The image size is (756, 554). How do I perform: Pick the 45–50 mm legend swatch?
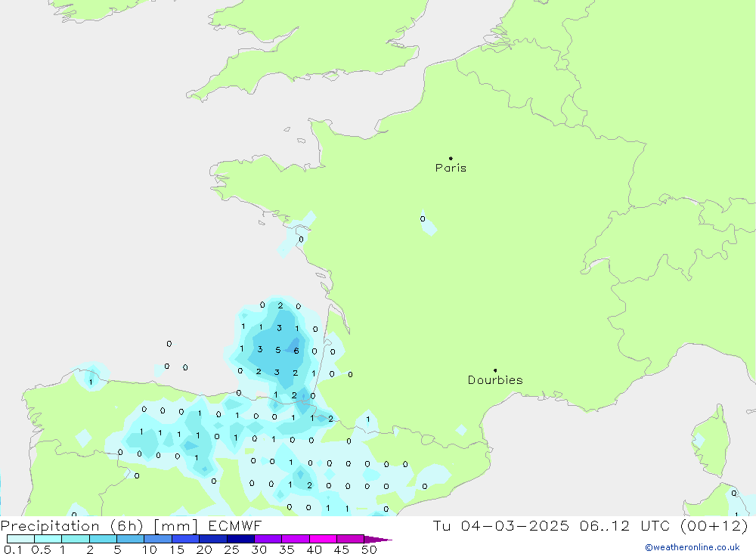point(351,539)
